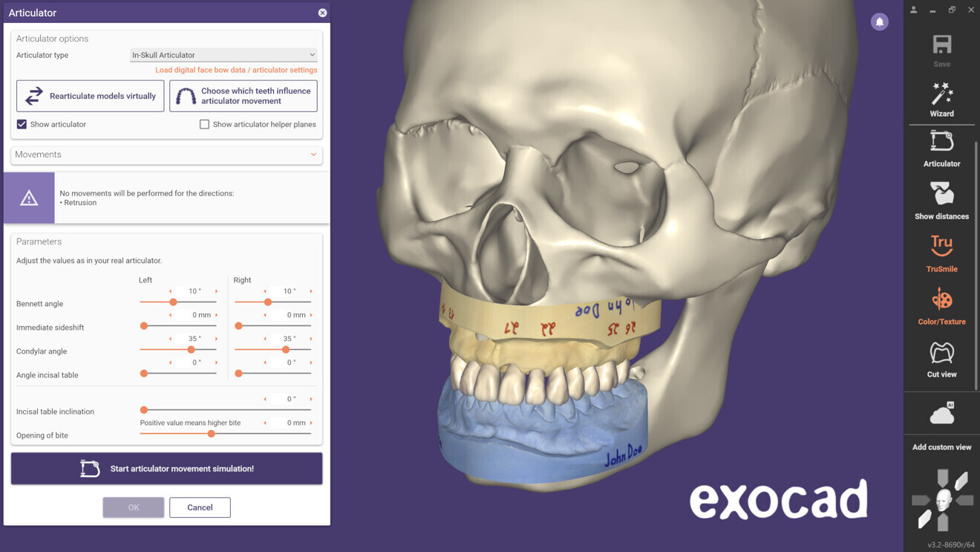Open the Articulator type dropdown

(x=223, y=54)
